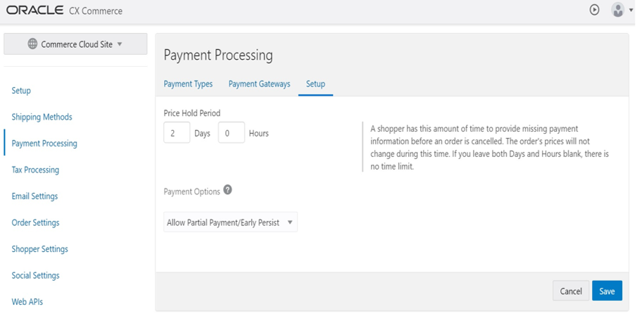Click the play icon in header
Screen dimensions: 644x333
pyautogui.click(x=595, y=10)
